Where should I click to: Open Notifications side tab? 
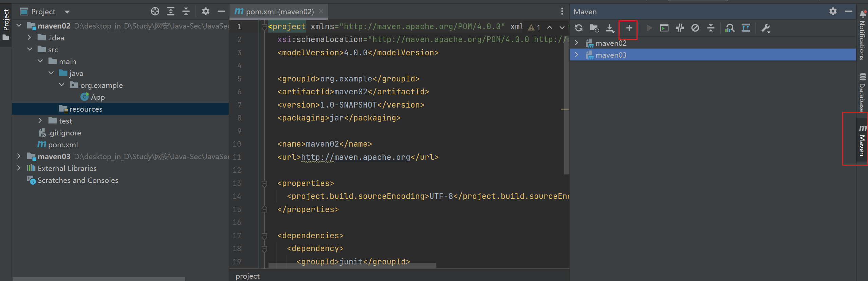pos(863,35)
